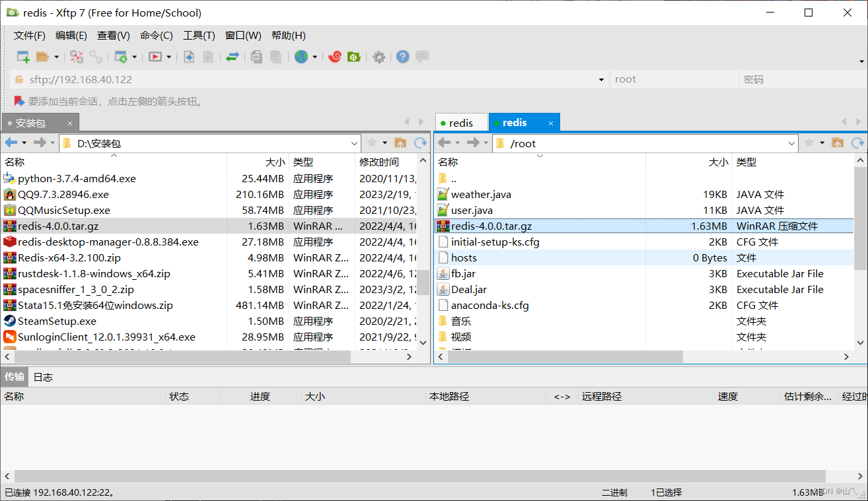Expand the session properties dropdown arrow
Viewport: 868px width, 501px height.
pos(135,57)
